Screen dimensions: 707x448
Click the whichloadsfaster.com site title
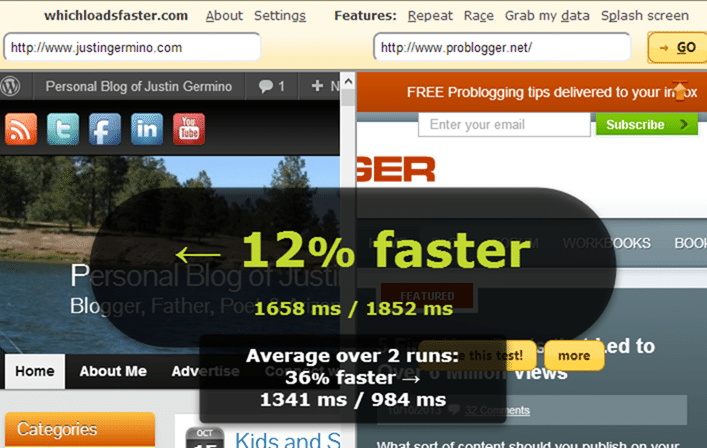click(x=116, y=16)
